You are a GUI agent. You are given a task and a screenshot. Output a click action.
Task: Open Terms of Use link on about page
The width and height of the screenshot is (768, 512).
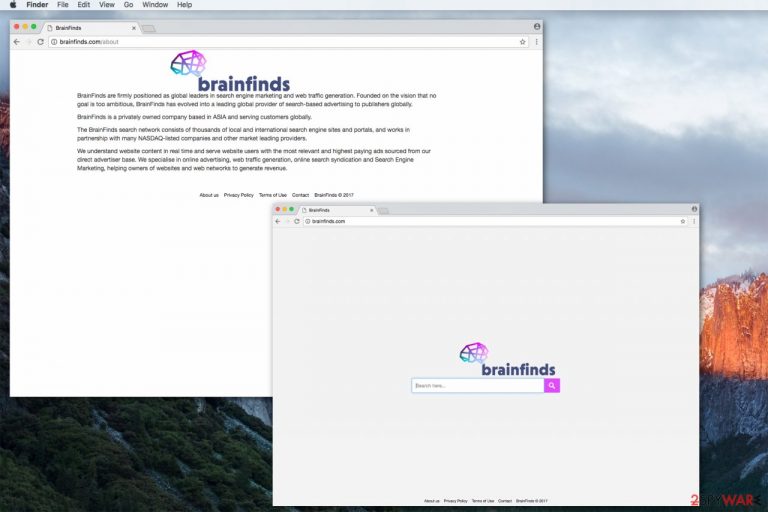click(273, 195)
